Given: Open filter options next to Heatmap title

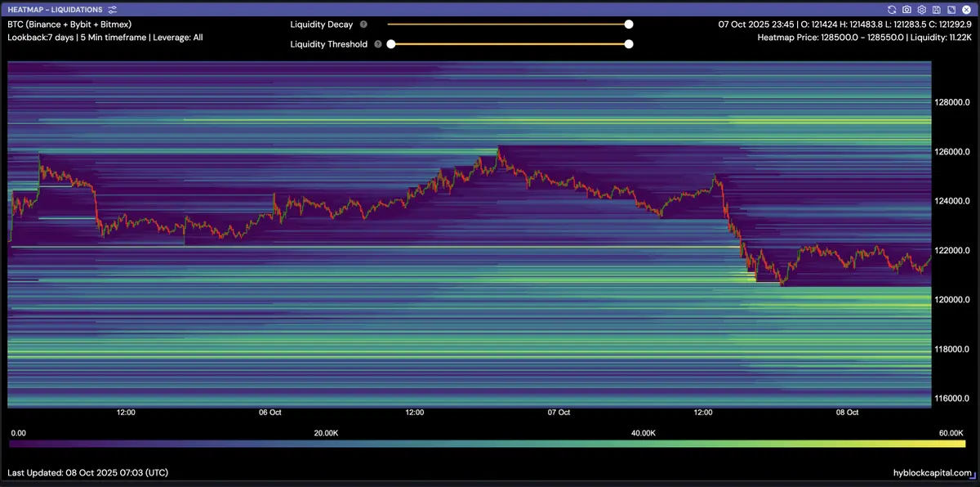Looking at the screenshot, I should 112,10.
